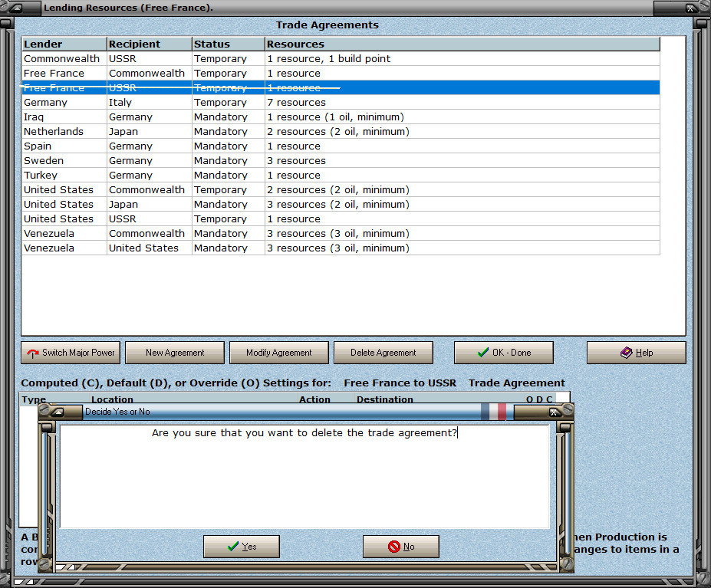Select United States to Japan row

click(341, 204)
